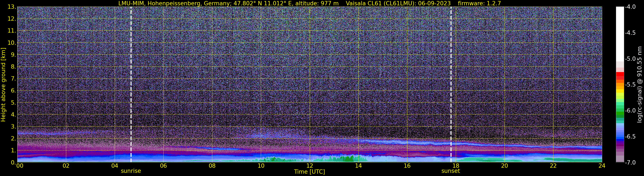
Task: Click the 'sunrise' label below the axis
Action: [x=131, y=171]
